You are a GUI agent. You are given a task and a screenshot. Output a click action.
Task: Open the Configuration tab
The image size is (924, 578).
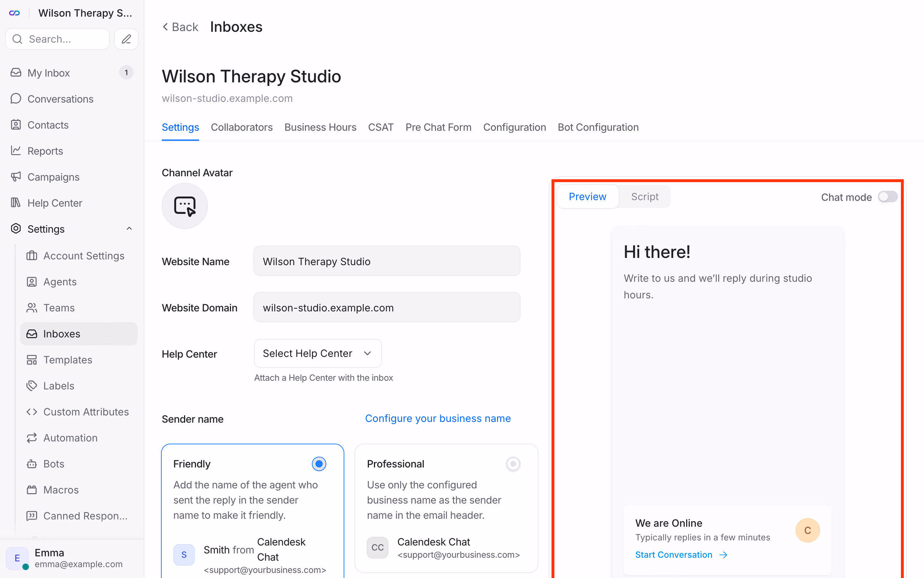point(514,127)
